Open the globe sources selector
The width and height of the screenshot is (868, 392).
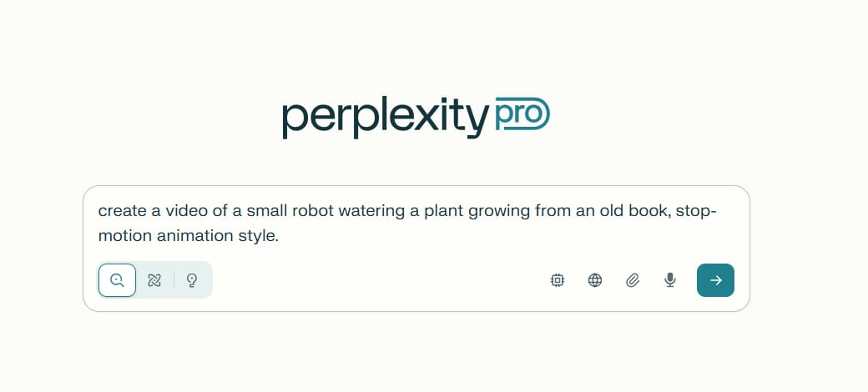point(595,280)
